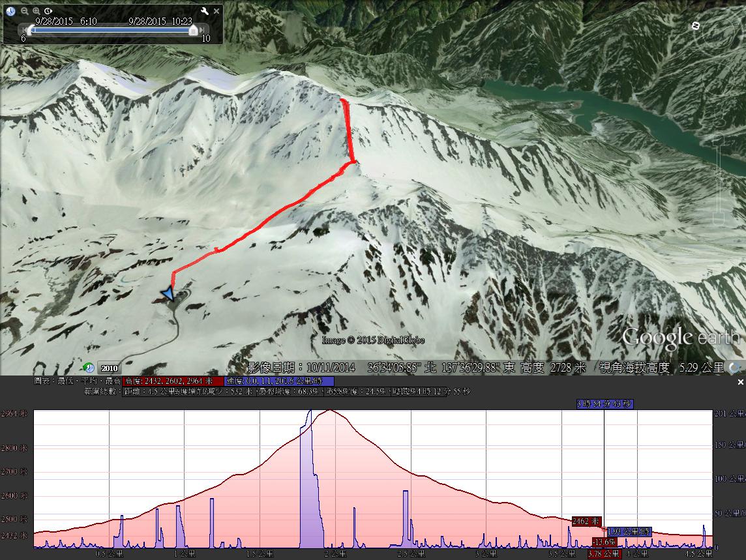Click the 2010 historical imagery button
The height and width of the screenshot is (560, 746).
(108, 368)
